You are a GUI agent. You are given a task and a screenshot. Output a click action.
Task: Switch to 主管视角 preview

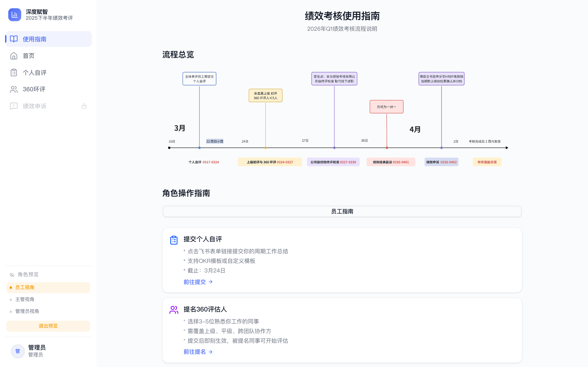pos(25,299)
